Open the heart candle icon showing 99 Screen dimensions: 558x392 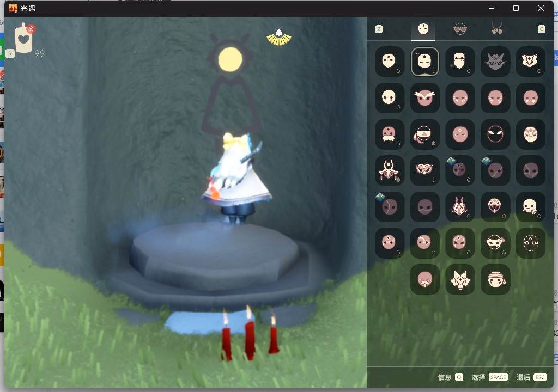(24, 39)
